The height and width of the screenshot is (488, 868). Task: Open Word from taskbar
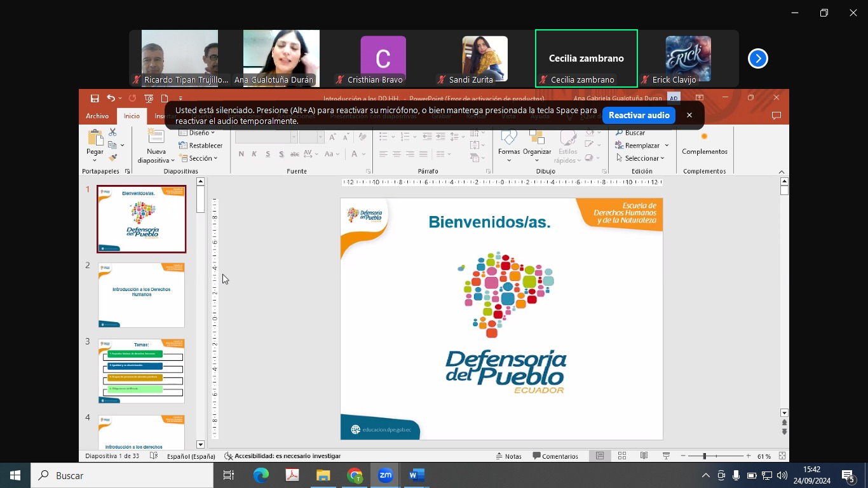tap(417, 475)
